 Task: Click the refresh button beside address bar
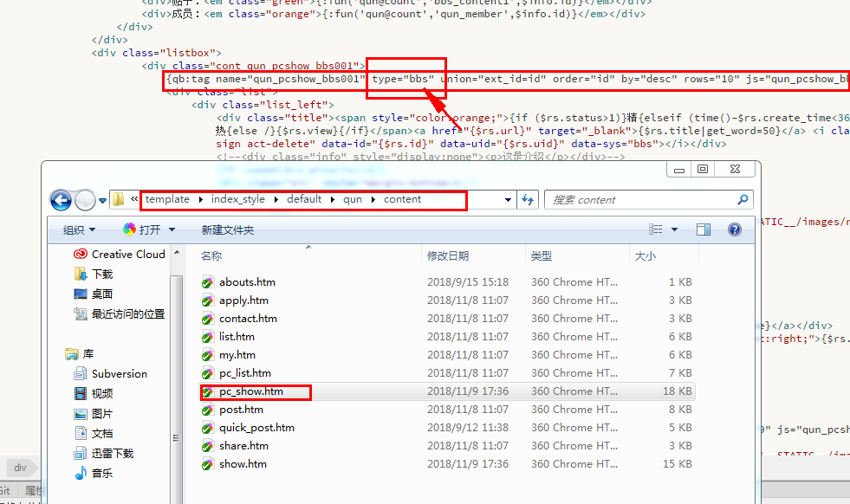pos(528,200)
